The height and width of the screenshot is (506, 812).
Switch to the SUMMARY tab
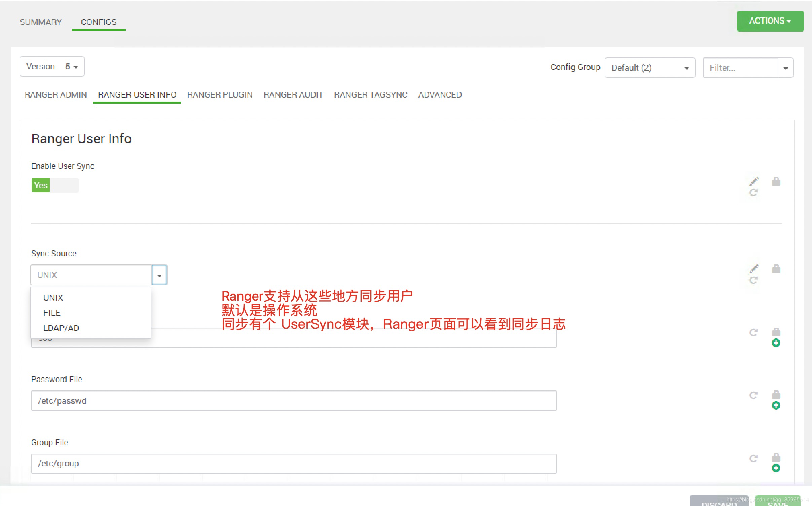pos(40,22)
